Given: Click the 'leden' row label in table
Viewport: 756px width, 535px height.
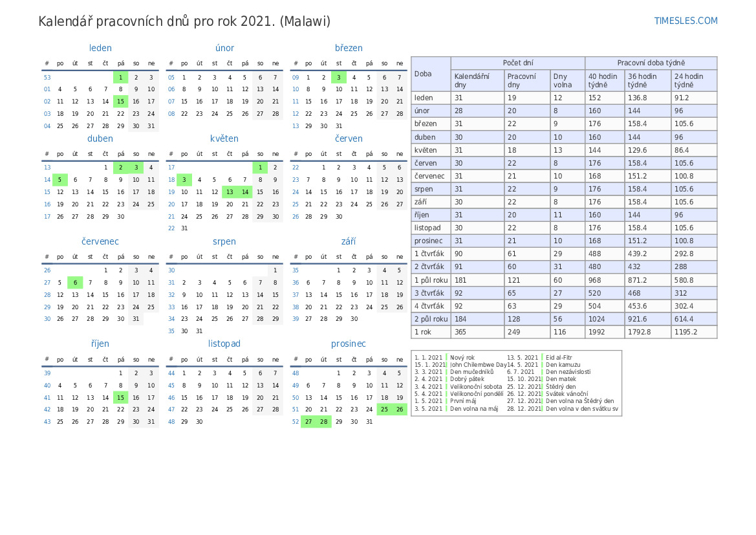Looking at the screenshot, I should (431, 98).
